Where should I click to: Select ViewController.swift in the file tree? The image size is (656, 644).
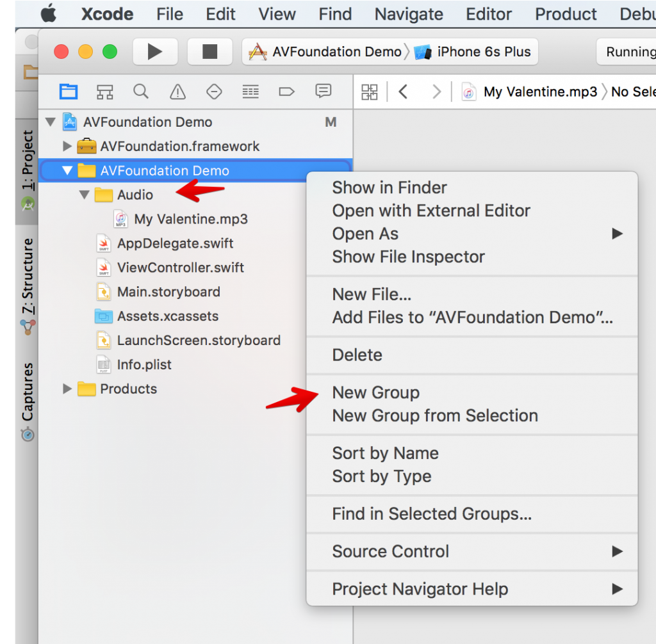coord(180,268)
